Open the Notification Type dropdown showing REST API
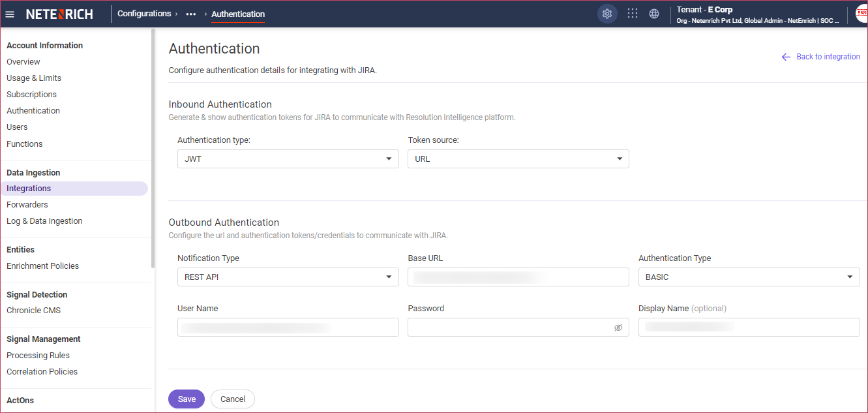Viewport: 868px width, 413px height. coord(288,277)
